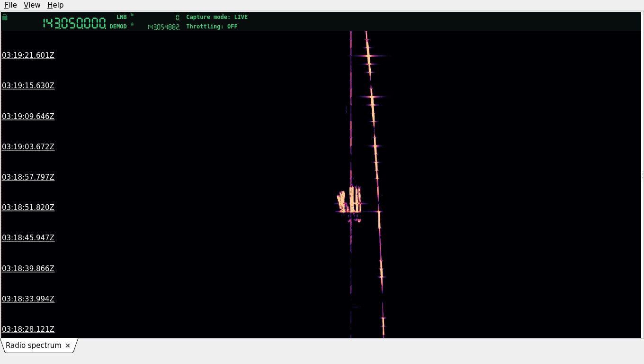Open the Help menu
644x364 pixels.
tap(55, 5)
